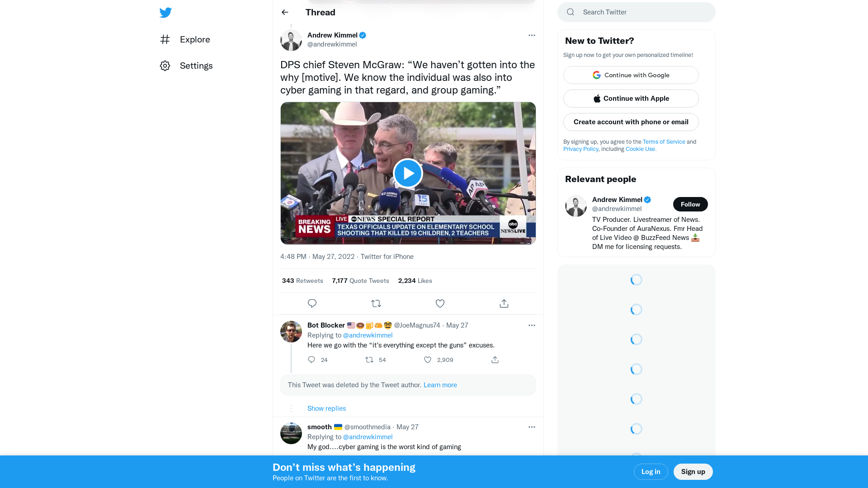868x488 pixels.
Task: Open the Cookie Use link
Action: (641, 149)
